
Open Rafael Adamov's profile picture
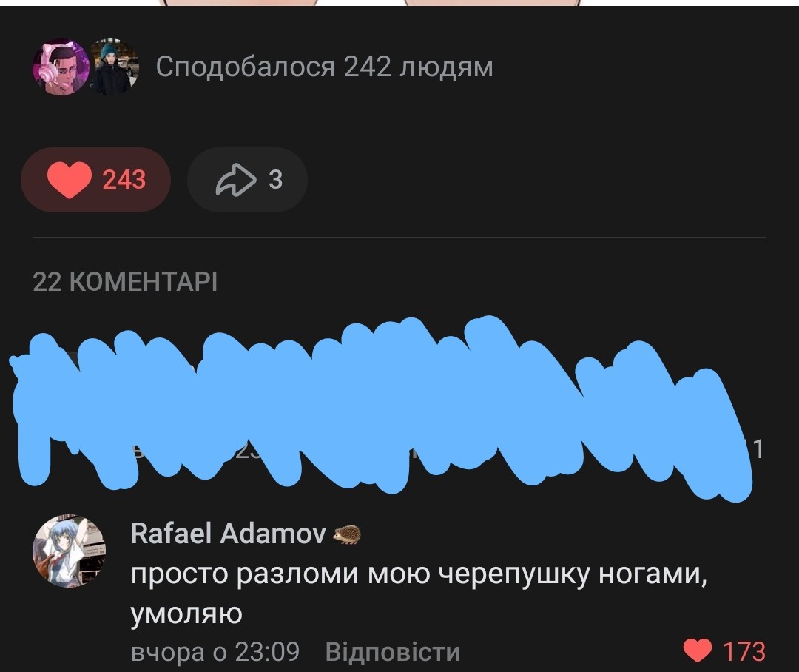[x=69, y=551]
